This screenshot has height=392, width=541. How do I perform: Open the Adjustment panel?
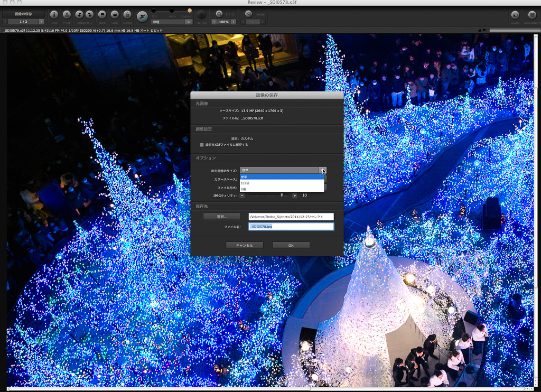tap(532, 15)
